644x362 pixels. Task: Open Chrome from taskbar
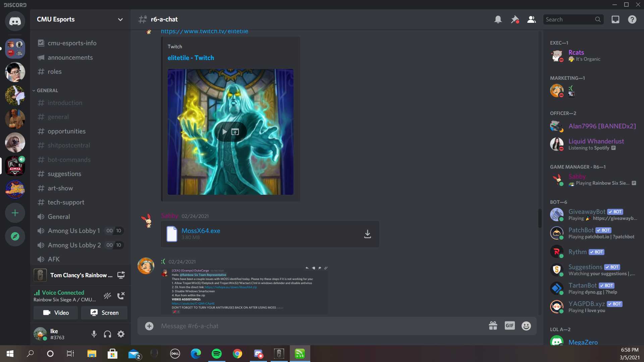(x=237, y=354)
